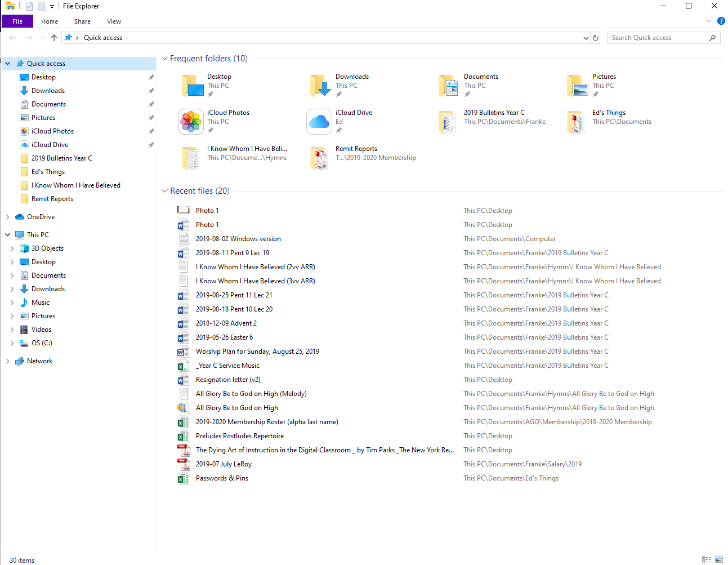728x565 pixels.
Task: Open Ed's Things folder icon in Frequent folders
Action: click(x=577, y=122)
